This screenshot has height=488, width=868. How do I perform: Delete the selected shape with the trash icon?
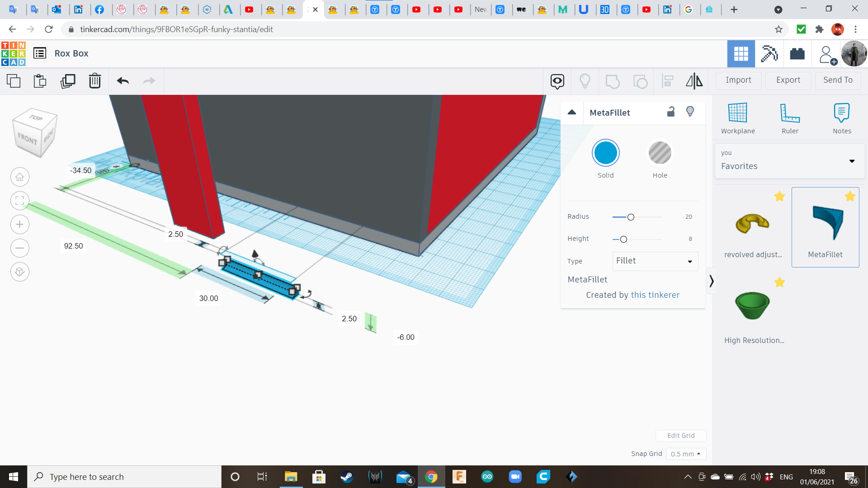coord(95,81)
